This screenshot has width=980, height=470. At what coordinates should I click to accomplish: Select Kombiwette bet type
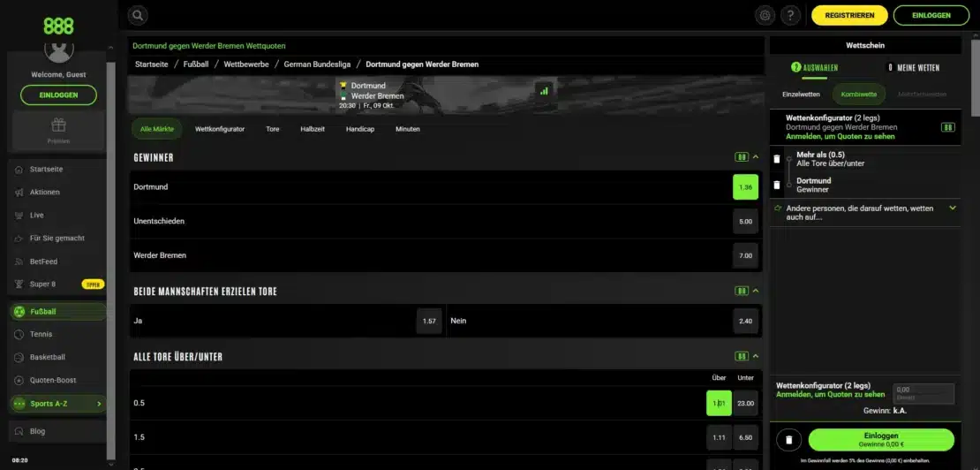[x=859, y=95]
